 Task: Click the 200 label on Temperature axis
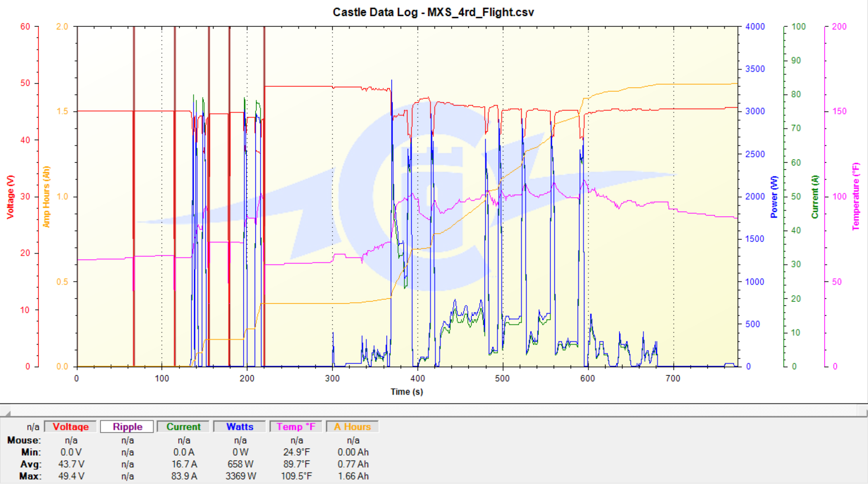(839, 27)
